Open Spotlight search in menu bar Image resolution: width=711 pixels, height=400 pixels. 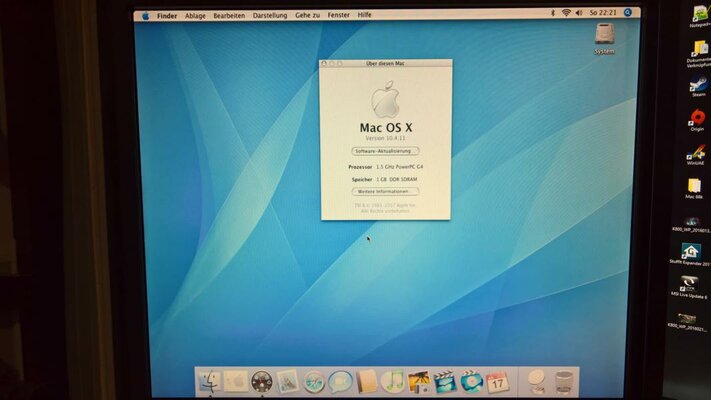(x=628, y=13)
